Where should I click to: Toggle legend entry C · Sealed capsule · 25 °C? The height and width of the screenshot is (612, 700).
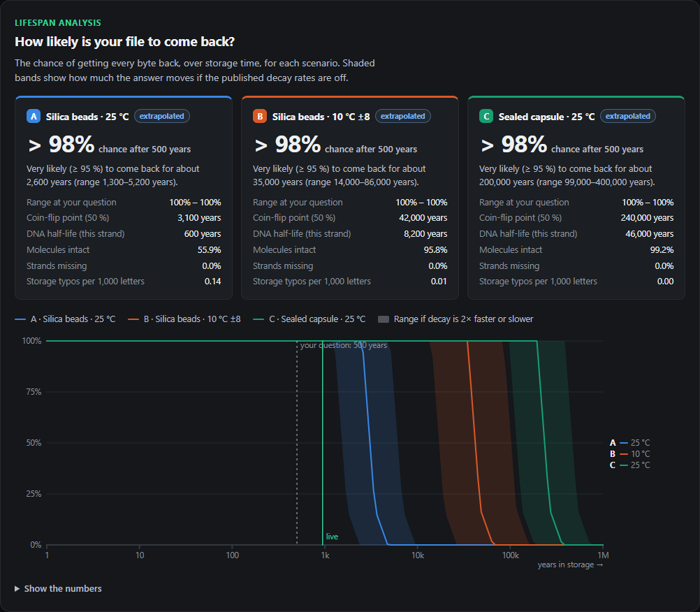(309, 319)
